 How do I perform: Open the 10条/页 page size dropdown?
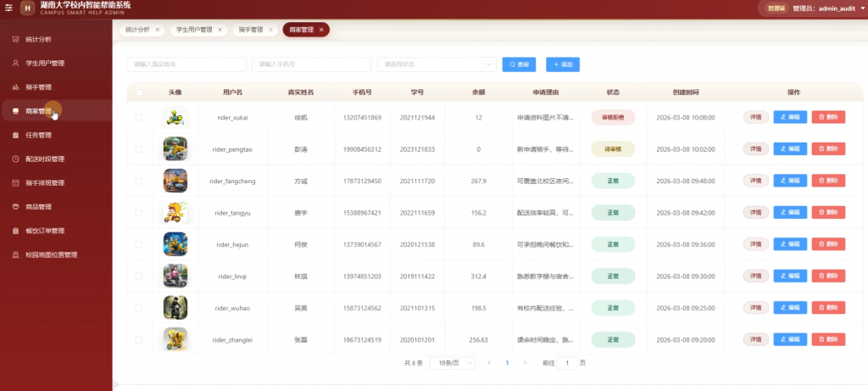[453, 363]
